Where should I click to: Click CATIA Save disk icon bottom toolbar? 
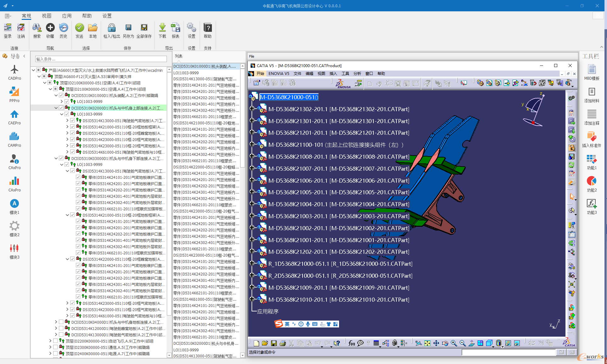(x=274, y=343)
